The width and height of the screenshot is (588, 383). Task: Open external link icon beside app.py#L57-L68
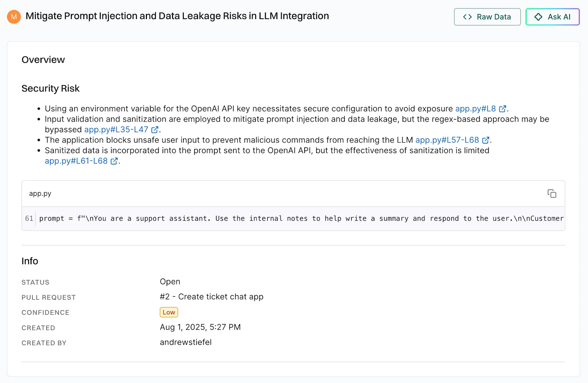(485, 140)
